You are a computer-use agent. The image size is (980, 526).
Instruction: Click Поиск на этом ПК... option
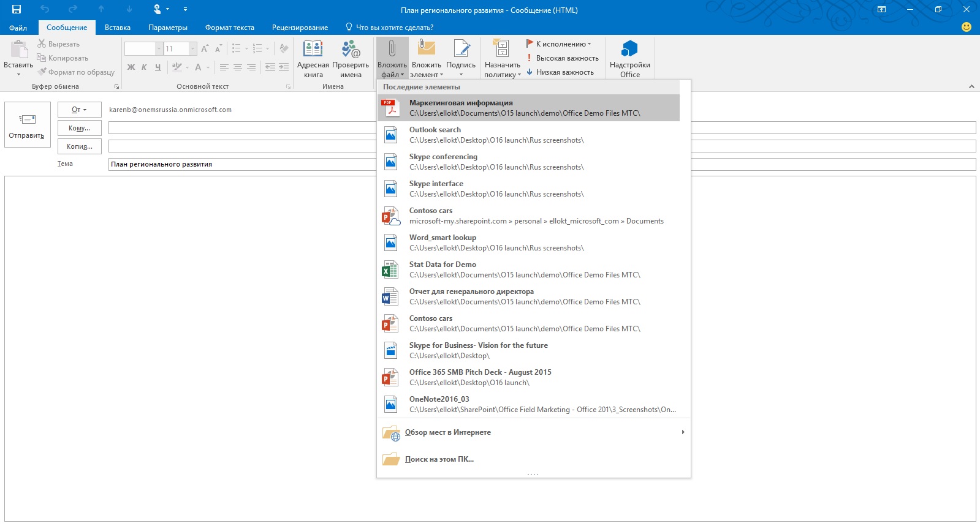tap(533, 459)
